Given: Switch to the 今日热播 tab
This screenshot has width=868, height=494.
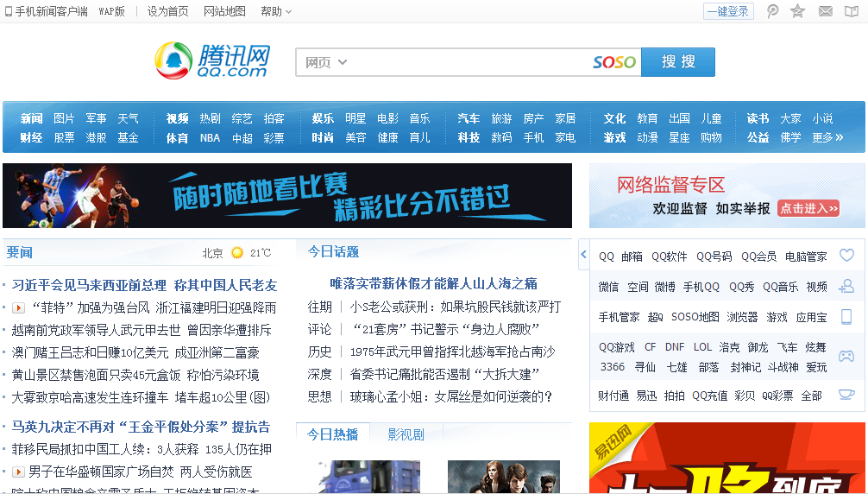Looking at the screenshot, I should [333, 434].
